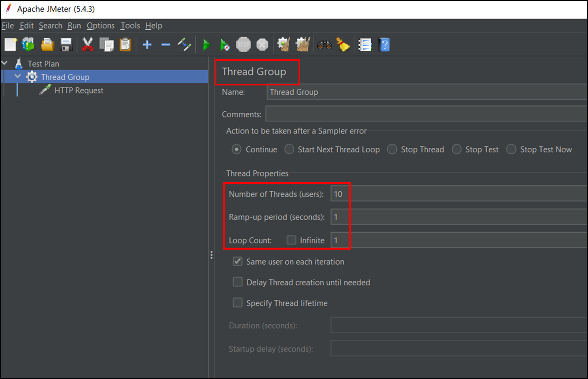
Task: Open the Tools menu
Action: point(130,26)
